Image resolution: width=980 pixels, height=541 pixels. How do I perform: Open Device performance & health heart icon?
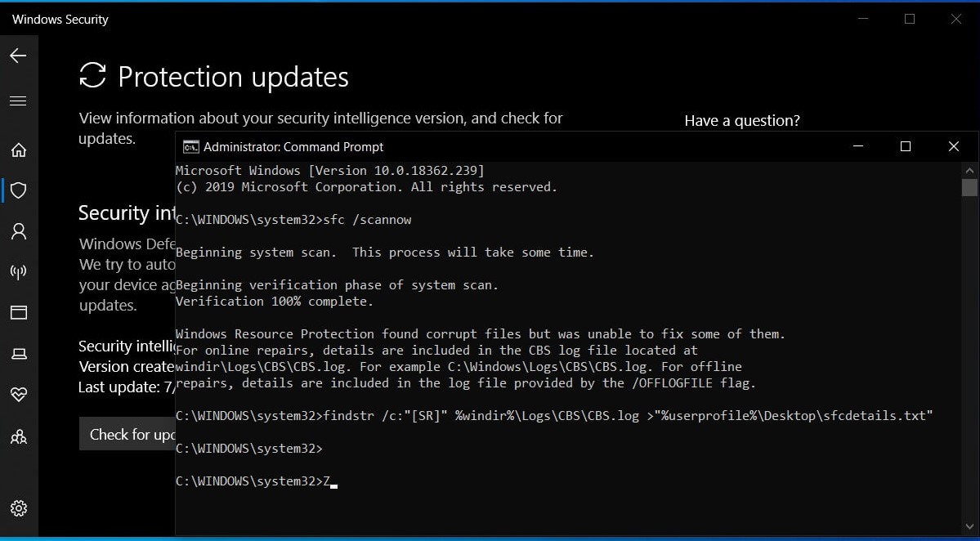tap(19, 394)
